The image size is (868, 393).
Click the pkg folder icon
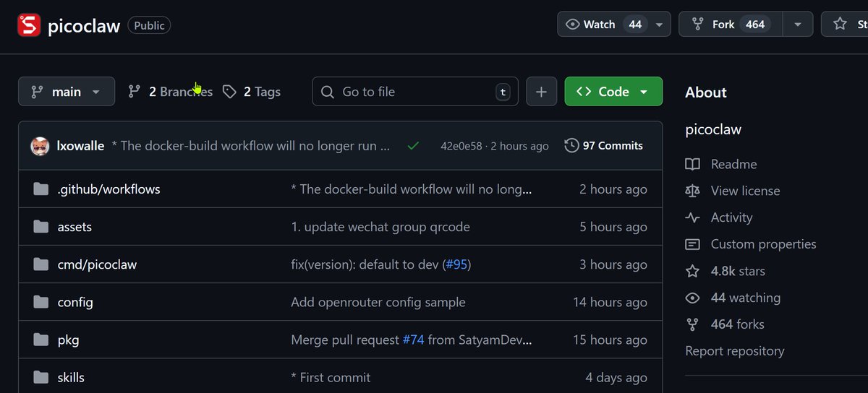41,340
